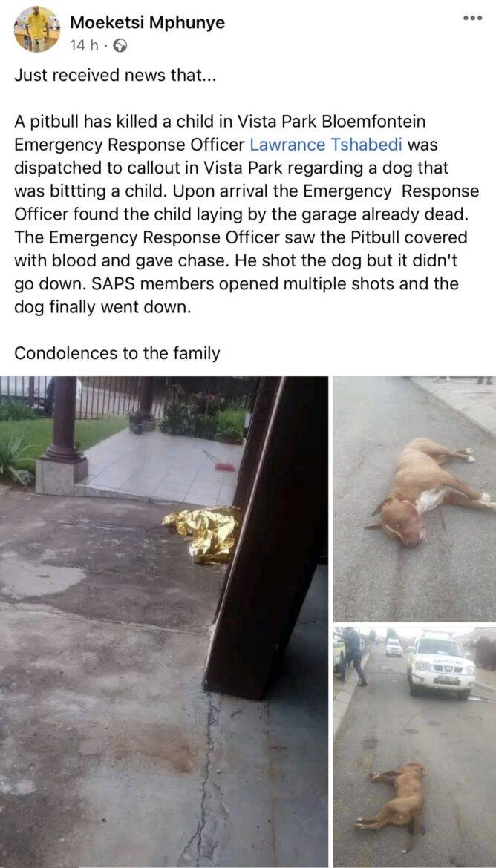This screenshot has width=496, height=868.
Task: Click the words "dog finally went down"
Action: [x=102, y=307]
